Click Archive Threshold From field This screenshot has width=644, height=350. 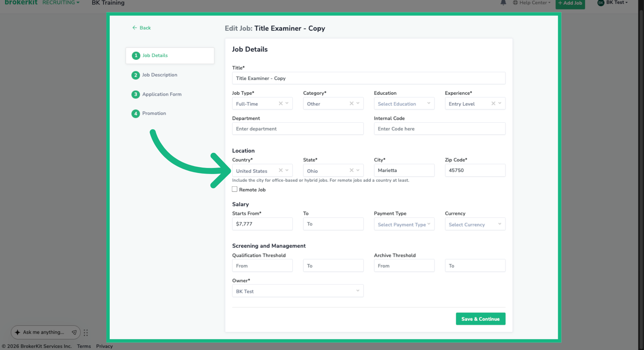(x=404, y=266)
